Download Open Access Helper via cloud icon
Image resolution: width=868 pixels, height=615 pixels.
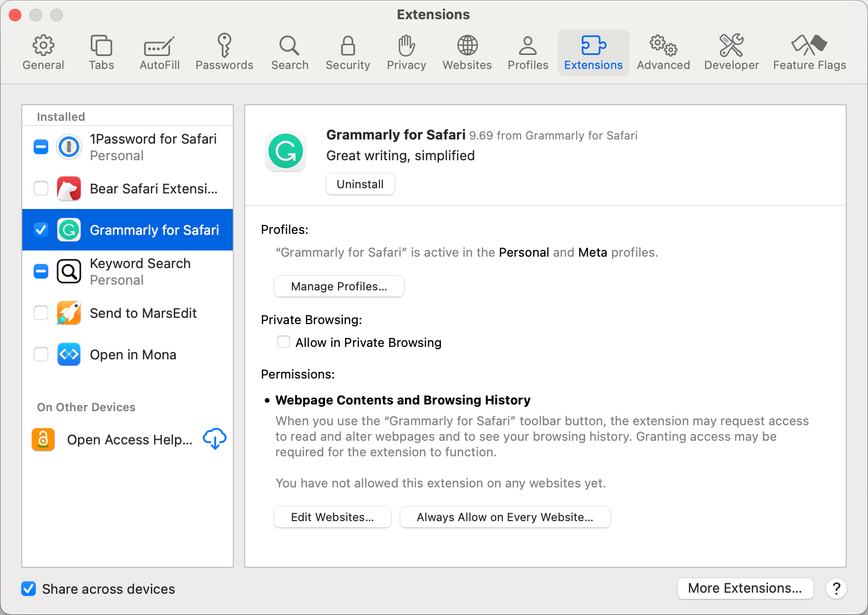[x=214, y=439]
